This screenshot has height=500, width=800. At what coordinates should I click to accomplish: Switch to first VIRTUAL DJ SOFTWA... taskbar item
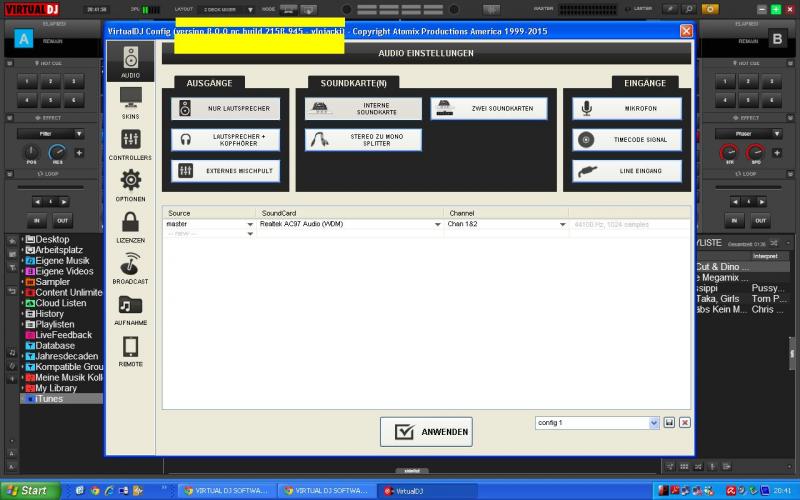coord(226,491)
